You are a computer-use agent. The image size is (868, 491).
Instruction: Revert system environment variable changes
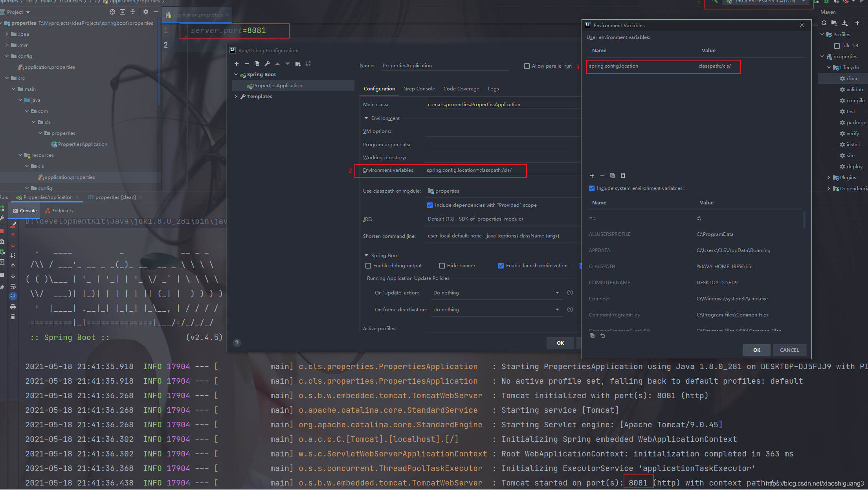click(603, 336)
